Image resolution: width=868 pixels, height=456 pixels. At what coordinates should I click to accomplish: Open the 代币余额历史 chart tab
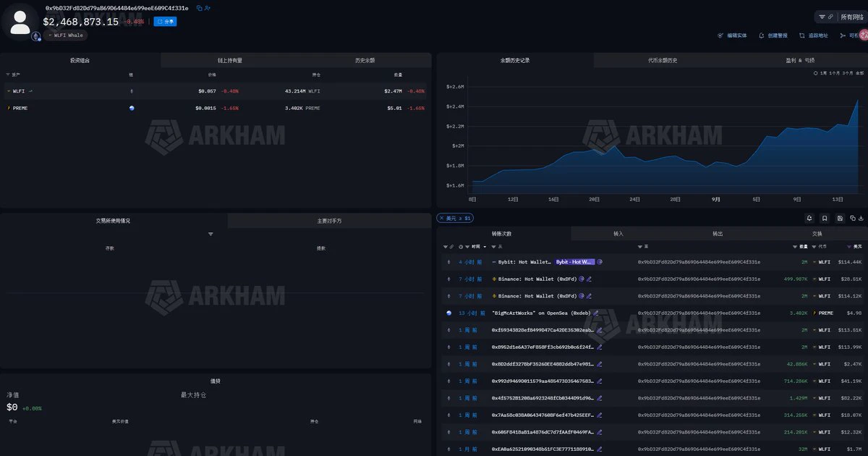663,61
